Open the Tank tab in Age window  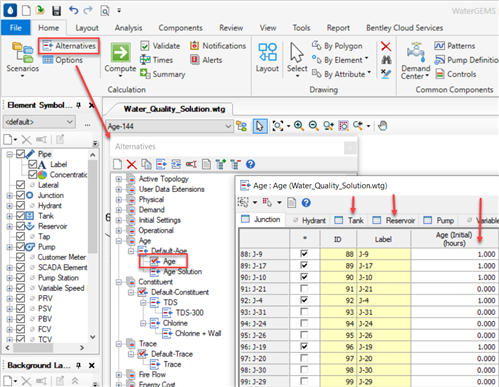pyautogui.click(x=349, y=220)
